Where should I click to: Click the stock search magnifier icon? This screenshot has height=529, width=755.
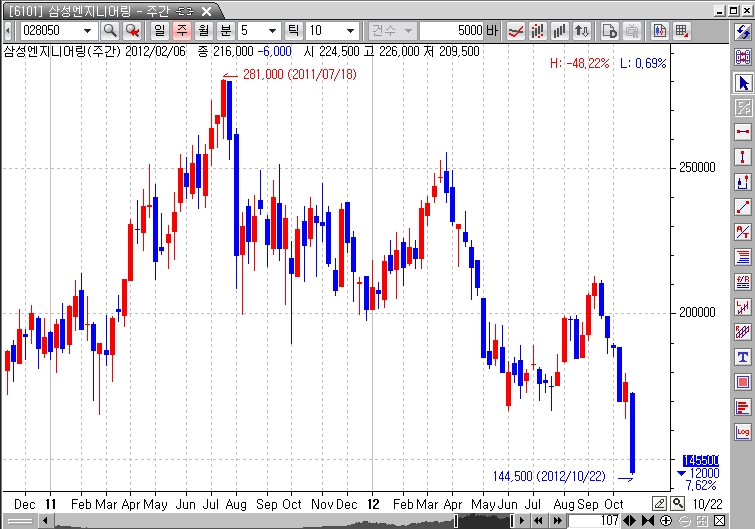pos(109,31)
